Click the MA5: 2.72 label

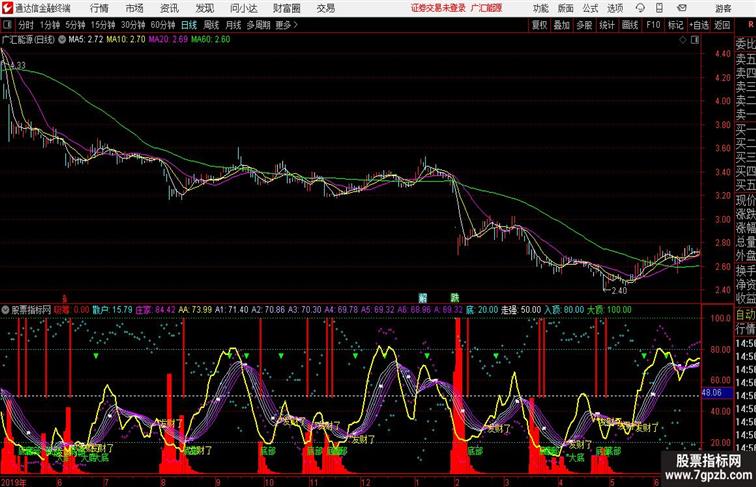point(85,40)
